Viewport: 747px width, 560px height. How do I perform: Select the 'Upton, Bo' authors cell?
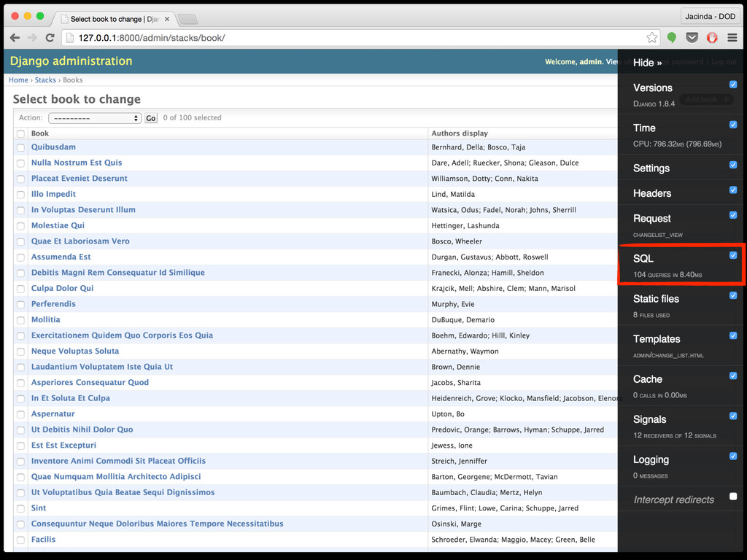(x=448, y=414)
